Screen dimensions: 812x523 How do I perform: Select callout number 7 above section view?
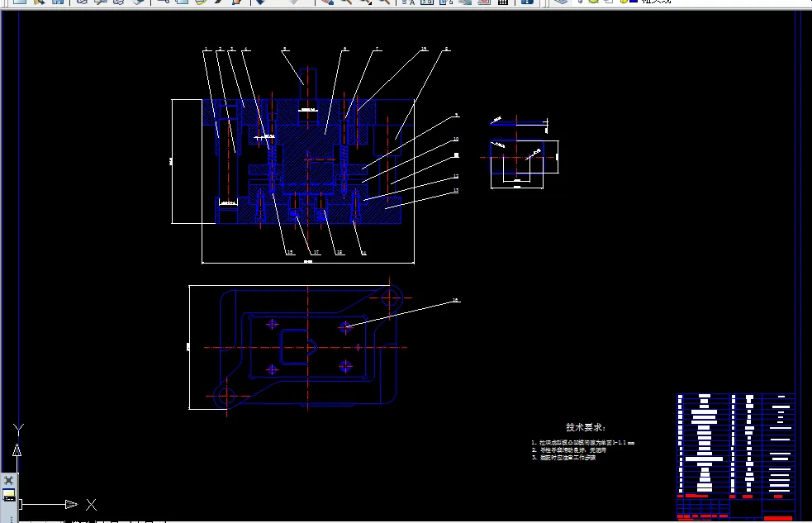click(377, 49)
